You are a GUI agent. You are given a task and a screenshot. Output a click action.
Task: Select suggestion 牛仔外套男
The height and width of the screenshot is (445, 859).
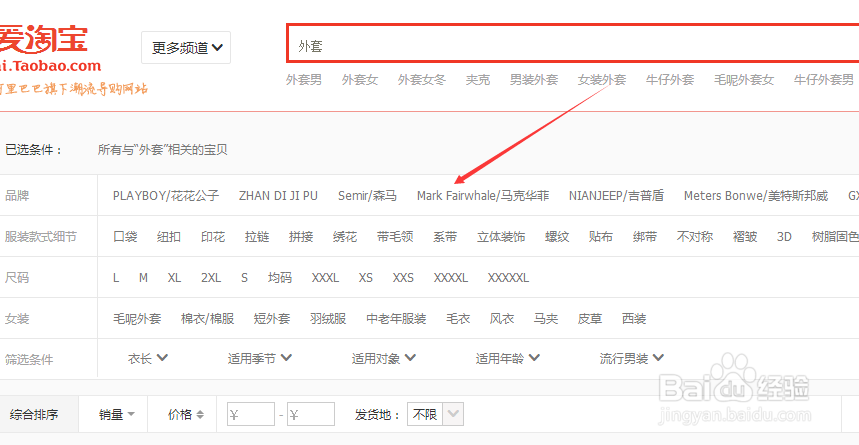point(823,80)
